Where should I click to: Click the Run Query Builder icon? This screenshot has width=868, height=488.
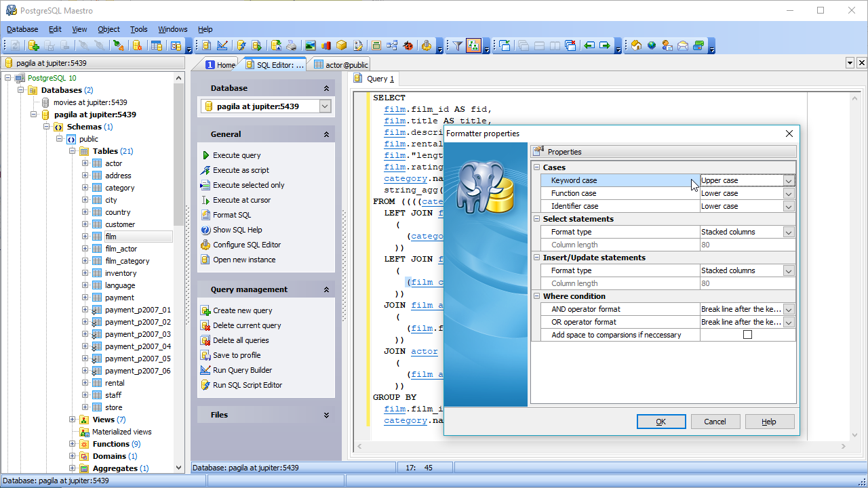coord(205,370)
